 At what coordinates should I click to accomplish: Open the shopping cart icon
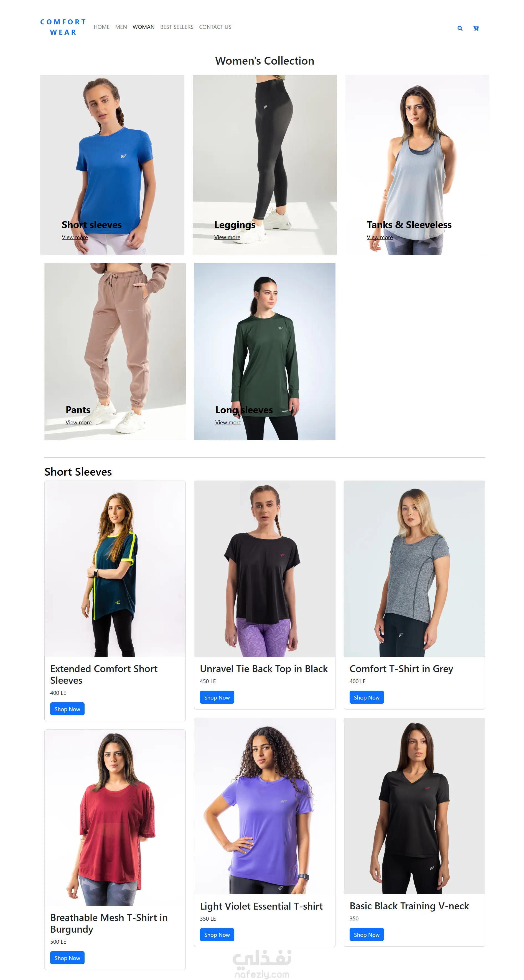(476, 28)
